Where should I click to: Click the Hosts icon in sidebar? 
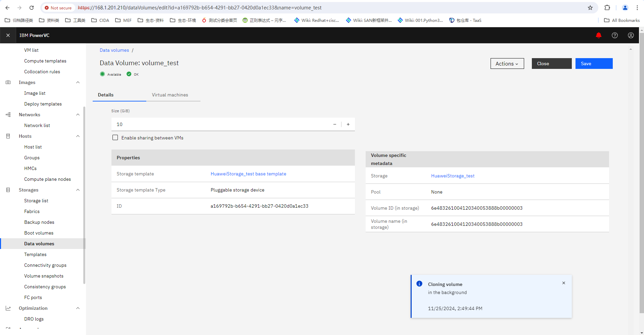point(8,136)
